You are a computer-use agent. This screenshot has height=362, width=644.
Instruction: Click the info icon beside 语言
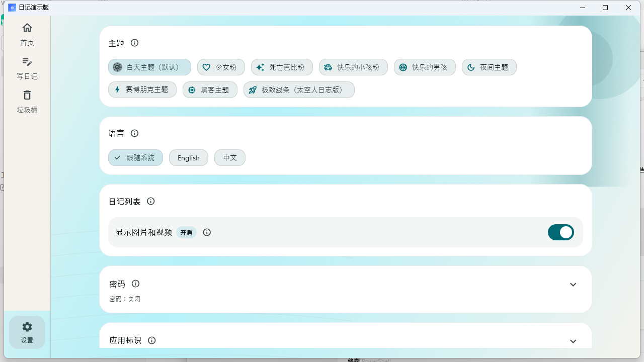[134, 133]
